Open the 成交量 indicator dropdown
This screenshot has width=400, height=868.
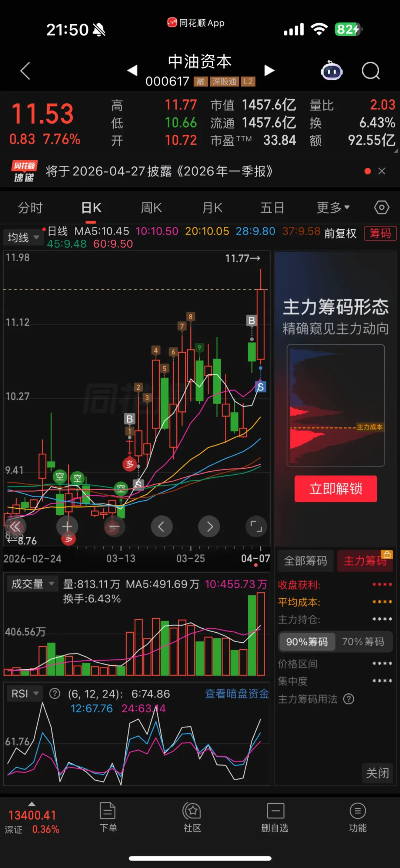[33, 584]
